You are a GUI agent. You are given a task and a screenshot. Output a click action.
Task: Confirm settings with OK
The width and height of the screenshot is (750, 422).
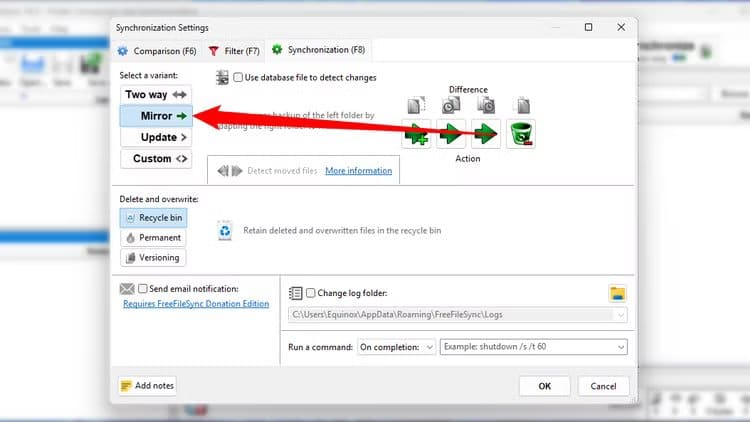(544, 386)
